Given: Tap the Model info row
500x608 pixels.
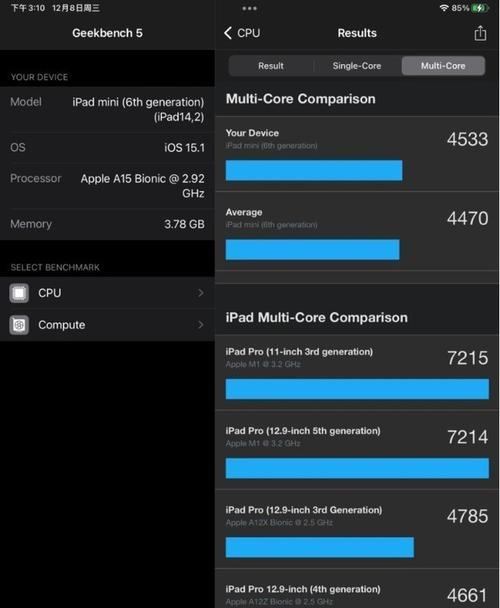Looking at the screenshot, I should coord(107,109).
